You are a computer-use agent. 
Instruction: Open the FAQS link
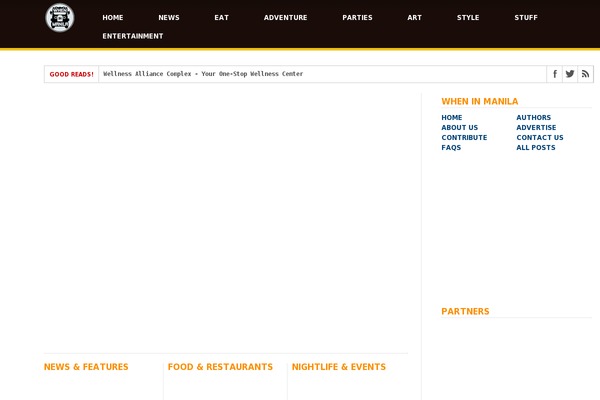point(451,147)
